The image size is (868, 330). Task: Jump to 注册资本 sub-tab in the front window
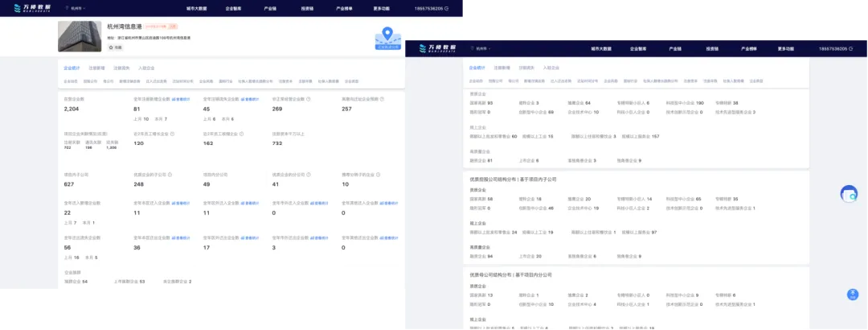pyautogui.click(x=690, y=81)
